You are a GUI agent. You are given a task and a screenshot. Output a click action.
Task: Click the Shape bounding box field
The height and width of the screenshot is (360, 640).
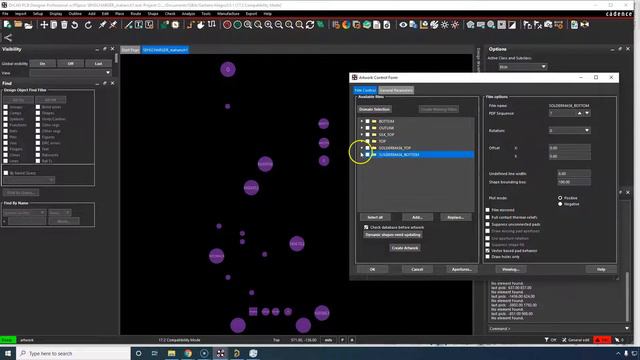573,182
